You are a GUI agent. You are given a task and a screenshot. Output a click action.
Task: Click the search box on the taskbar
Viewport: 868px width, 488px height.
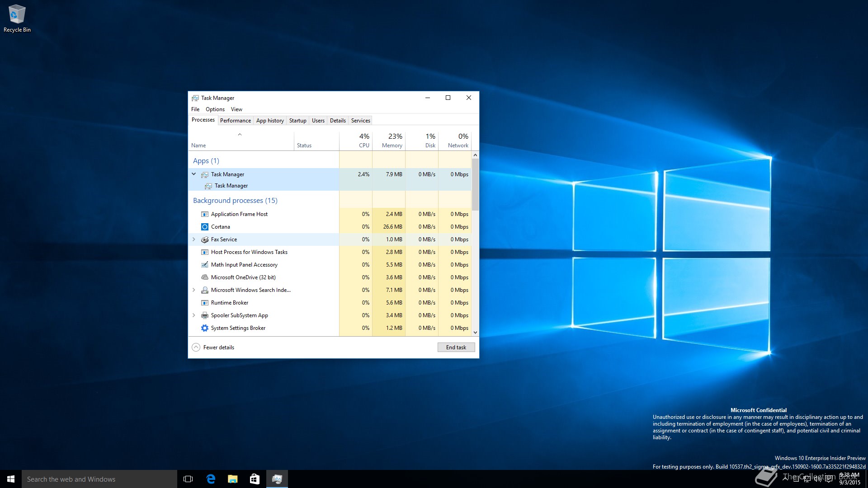click(x=99, y=479)
